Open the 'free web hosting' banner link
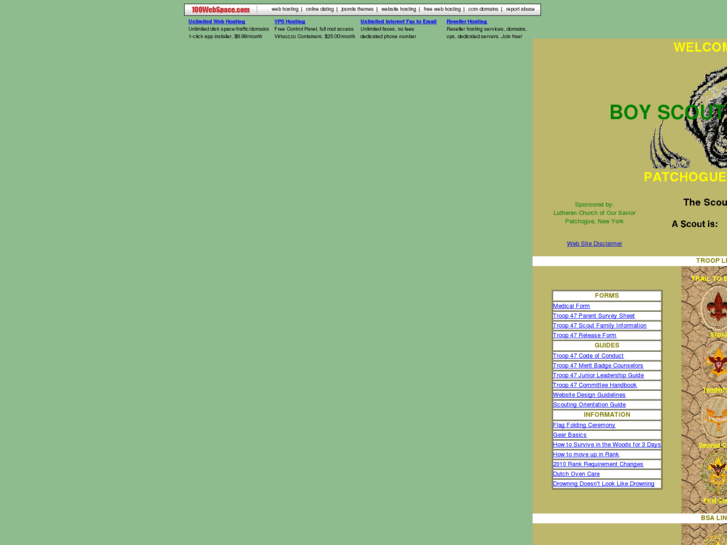 click(x=442, y=9)
